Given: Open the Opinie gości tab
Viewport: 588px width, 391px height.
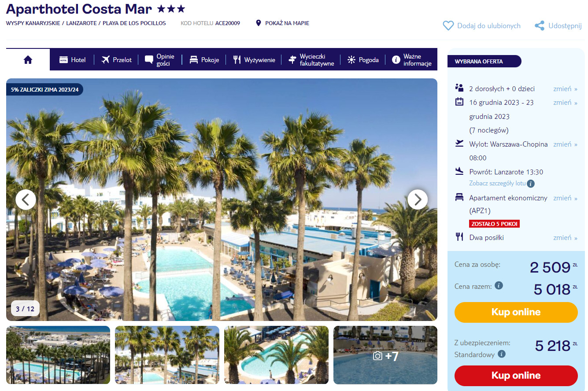Looking at the screenshot, I should (159, 60).
